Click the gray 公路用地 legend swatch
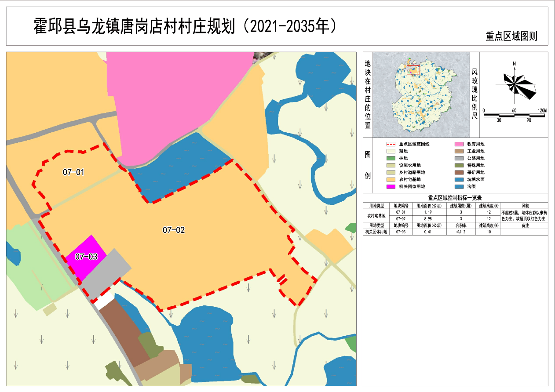The width and height of the screenshot is (555, 392). coord(460,158)
